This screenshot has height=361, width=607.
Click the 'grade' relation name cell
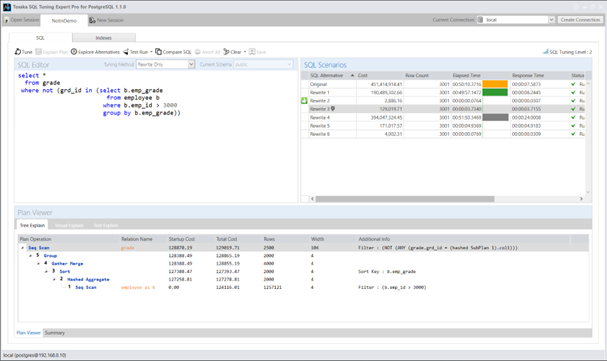[128, 248]
